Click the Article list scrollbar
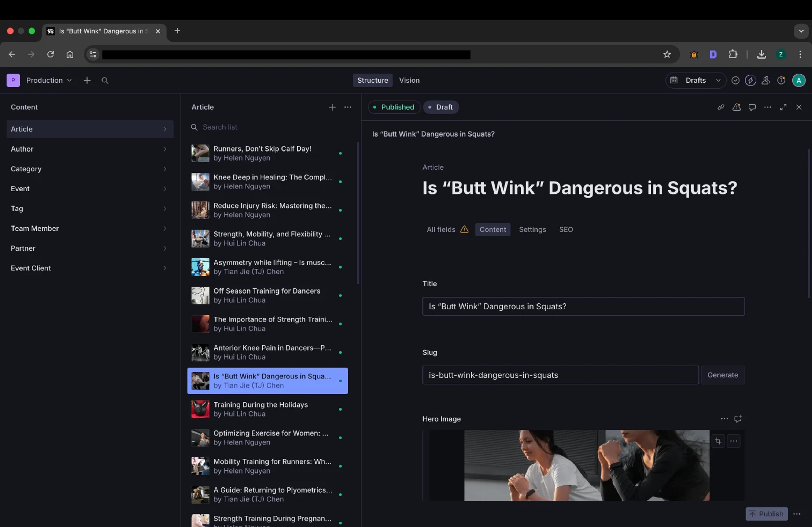 [x=358, y=213]
